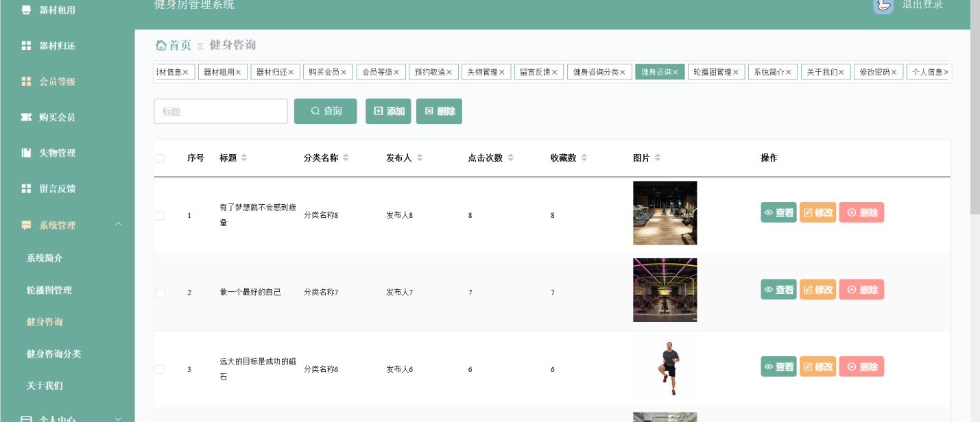The width and height of the screenshot is (980, 422).
Task: Click the 标题 search input field
Action: click(x=221, y=111)
